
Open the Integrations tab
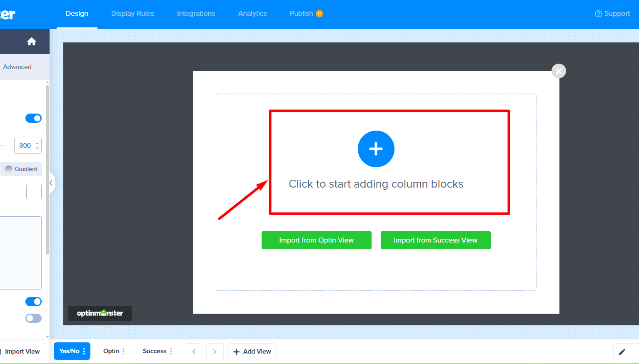(x=196, y=13)
